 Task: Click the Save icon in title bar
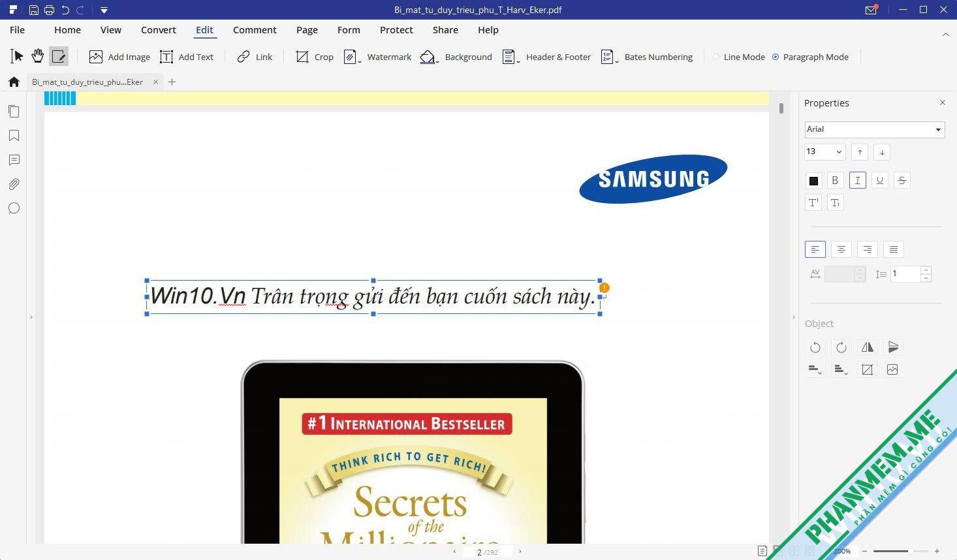point(34,10)
